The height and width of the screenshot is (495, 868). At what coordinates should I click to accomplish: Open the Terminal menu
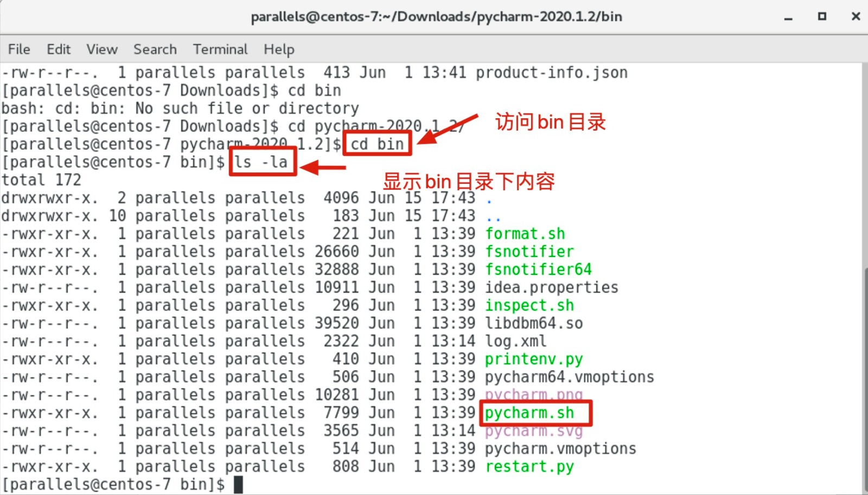(220, 49)
